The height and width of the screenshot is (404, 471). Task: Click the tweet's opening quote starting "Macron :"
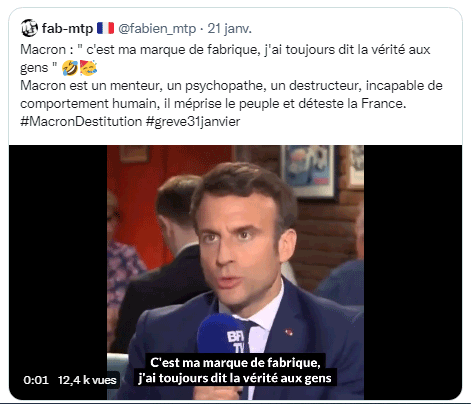225,59
